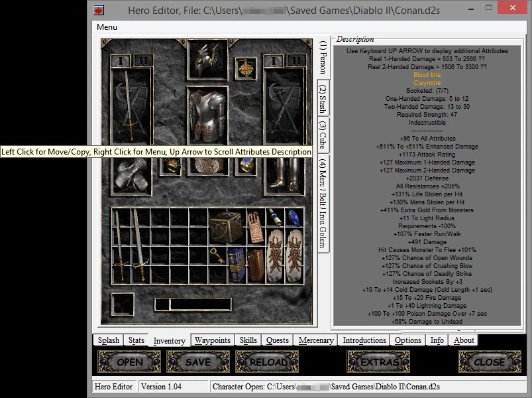The image size is (532, 398).
Task: Click the Hero Editor maple leaf title icon
Action: click(99, 10)
